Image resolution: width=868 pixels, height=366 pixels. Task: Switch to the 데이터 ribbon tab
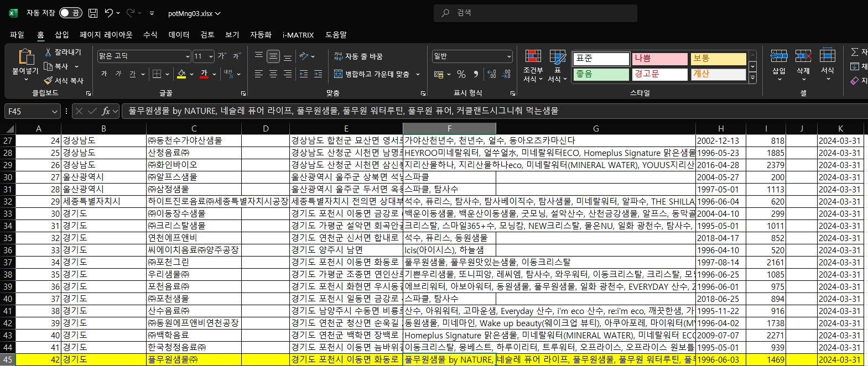(179, 35)
